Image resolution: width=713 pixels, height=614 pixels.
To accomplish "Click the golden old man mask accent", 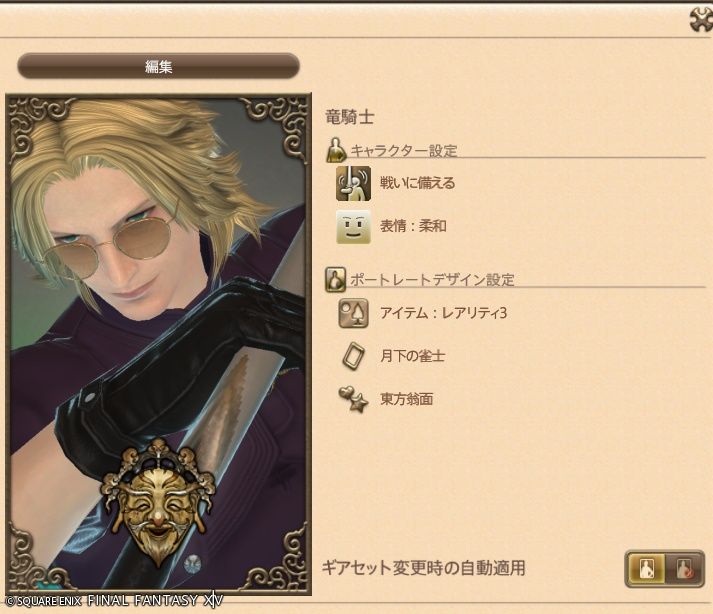I will pos(157,503).
